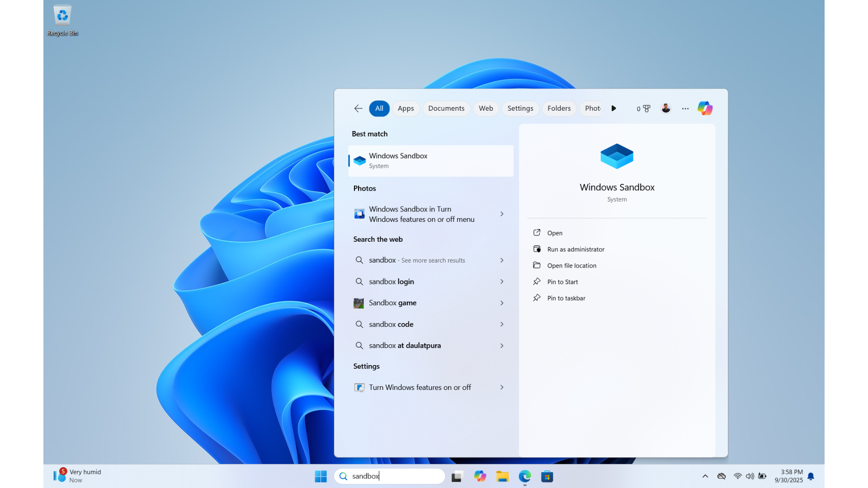Screen dimensions: 868x488
Task: Click the overflow arrow for more search filters
Action: tap(613, 108)
